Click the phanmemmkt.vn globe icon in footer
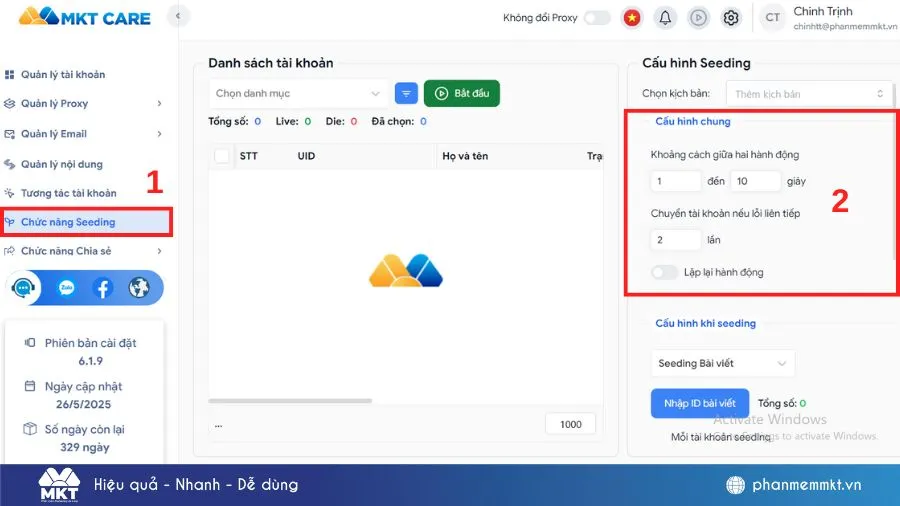The width and height of the screenshot is (900, 506). pyautogui.click(x=735, y=485)
